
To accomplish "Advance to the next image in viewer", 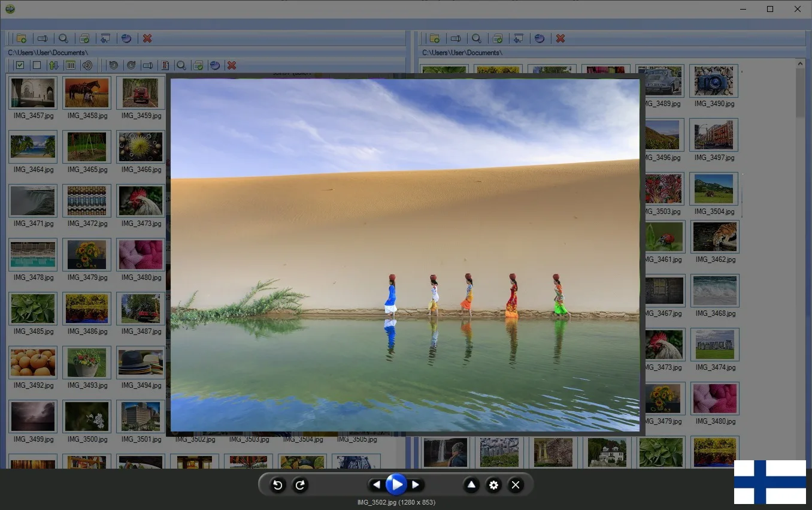I will pyautogui.click(x=416, y=485).
